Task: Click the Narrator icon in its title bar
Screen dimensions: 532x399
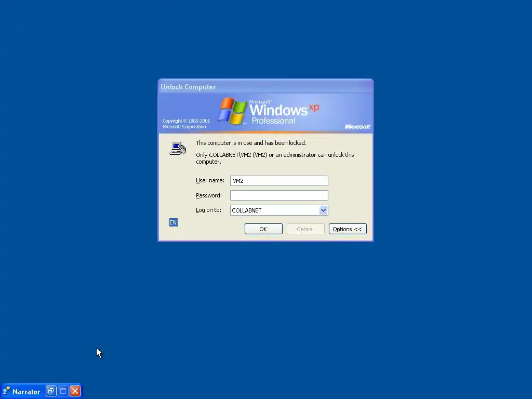Action: (6, 391)
